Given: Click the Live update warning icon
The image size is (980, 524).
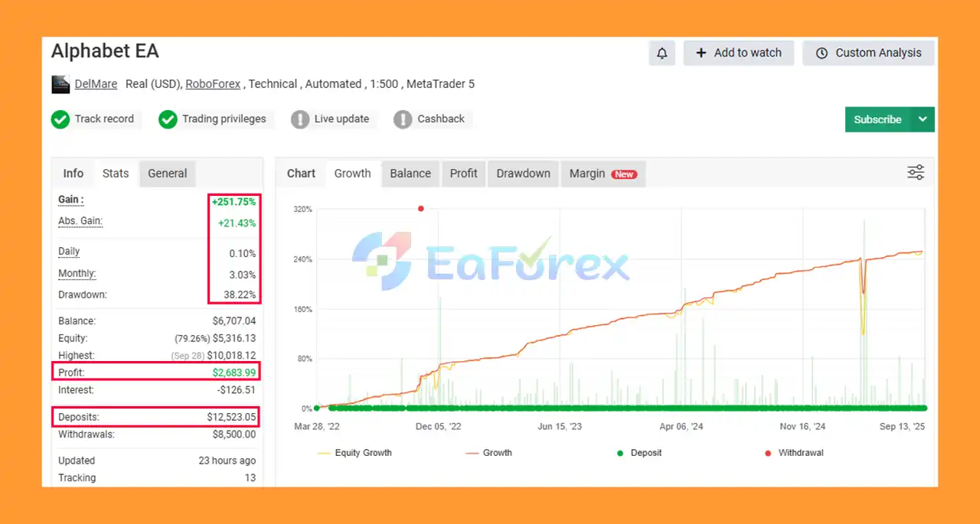Looking at the screenshot, I should pos(300,119).
